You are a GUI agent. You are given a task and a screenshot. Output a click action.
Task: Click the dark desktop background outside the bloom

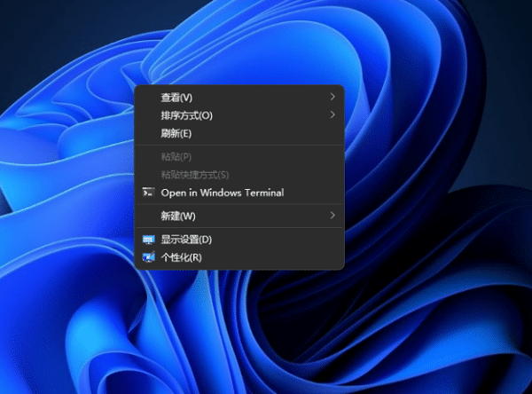point(35,35)
